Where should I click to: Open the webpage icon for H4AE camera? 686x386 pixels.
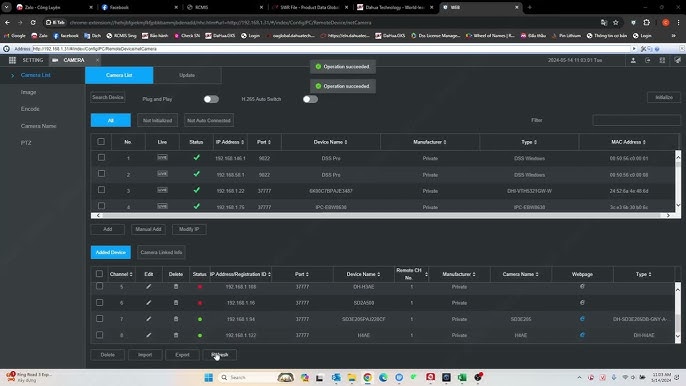pyautogui.click(x=582, y=335)
